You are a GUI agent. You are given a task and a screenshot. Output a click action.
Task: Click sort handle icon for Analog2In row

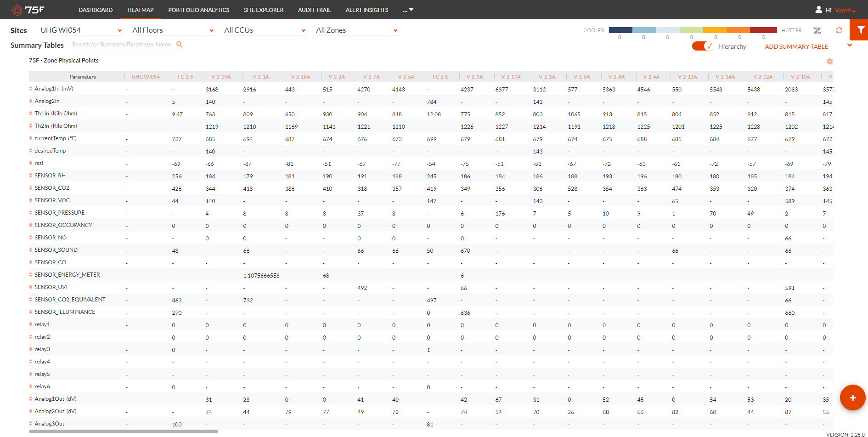[31, 101]
